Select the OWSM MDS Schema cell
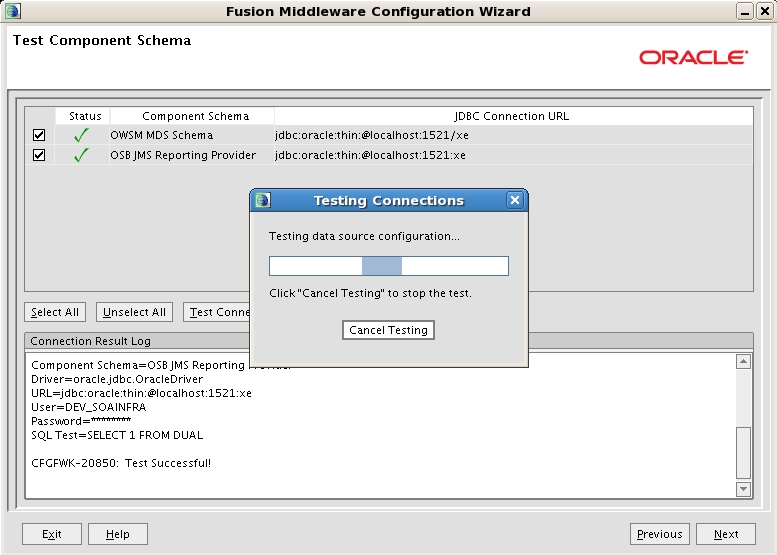This screenshot has height=555, width=777. 191,135
